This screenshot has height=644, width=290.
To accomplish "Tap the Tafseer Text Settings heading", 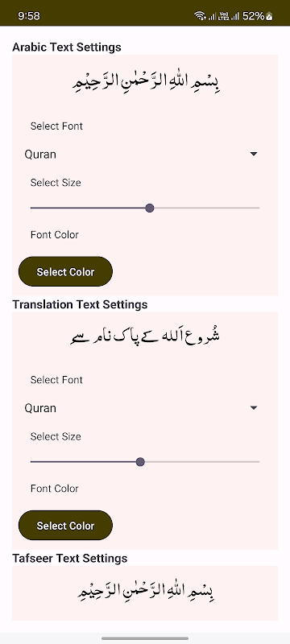I will click(70, 559).
